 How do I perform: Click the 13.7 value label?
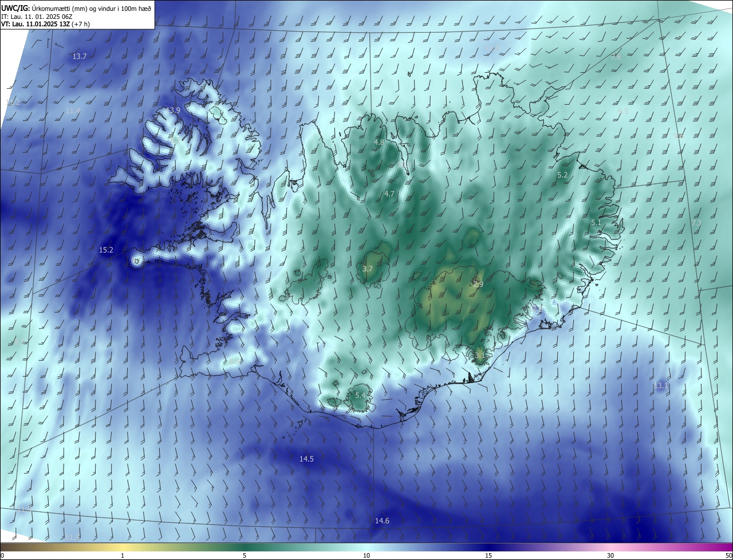[80, 57]
